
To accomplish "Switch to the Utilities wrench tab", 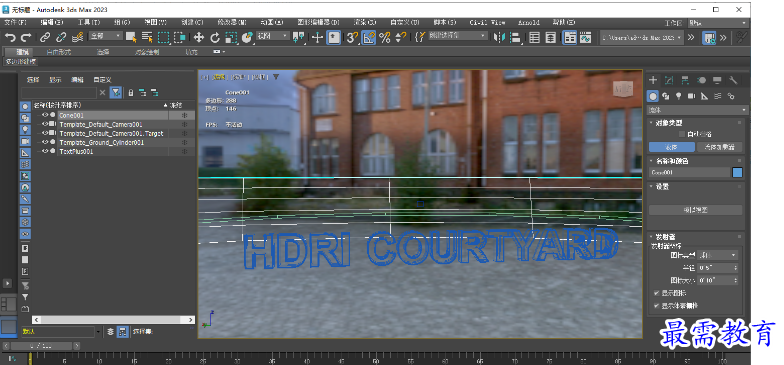I will 734,80.
